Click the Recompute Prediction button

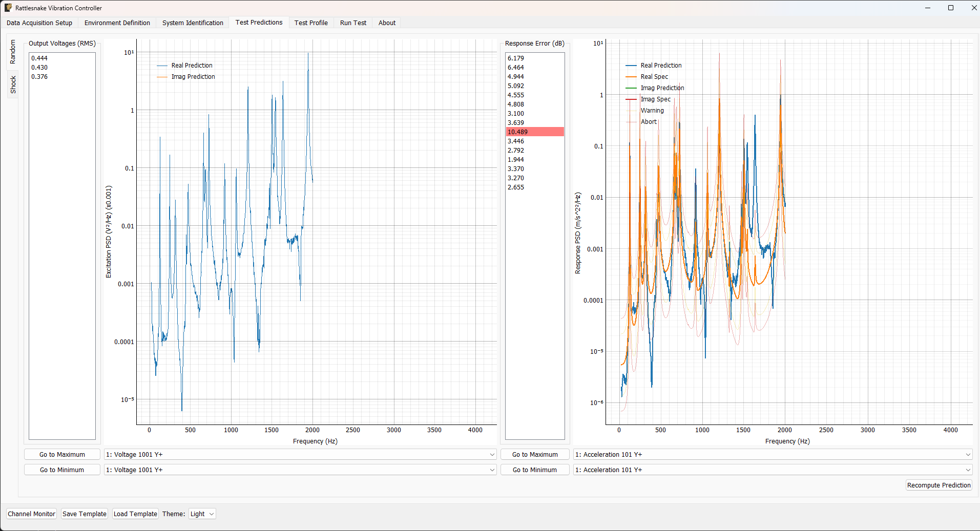point(939,485)
